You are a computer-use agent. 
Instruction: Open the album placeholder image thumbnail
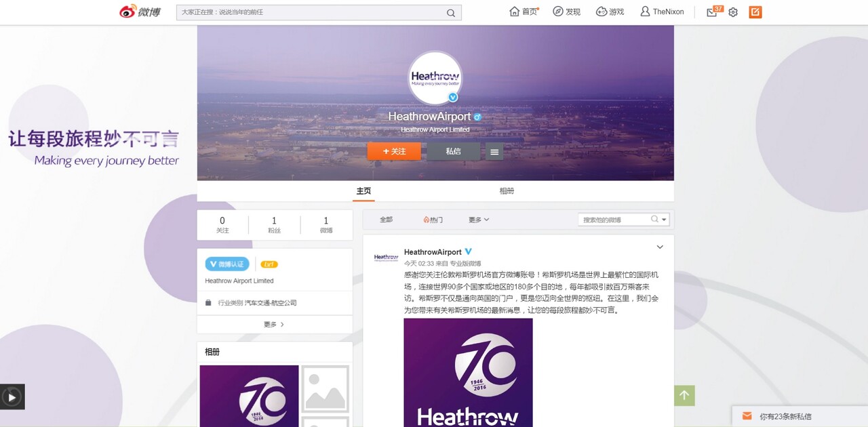325,390
